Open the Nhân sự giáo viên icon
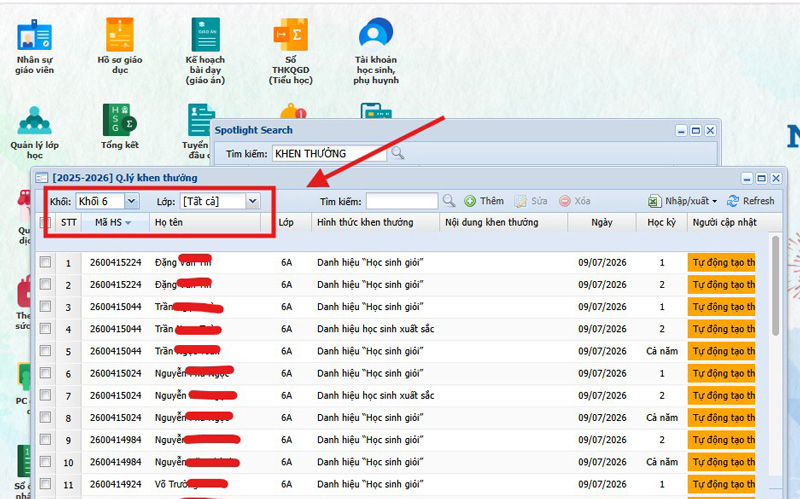 [x=34, y=46]
